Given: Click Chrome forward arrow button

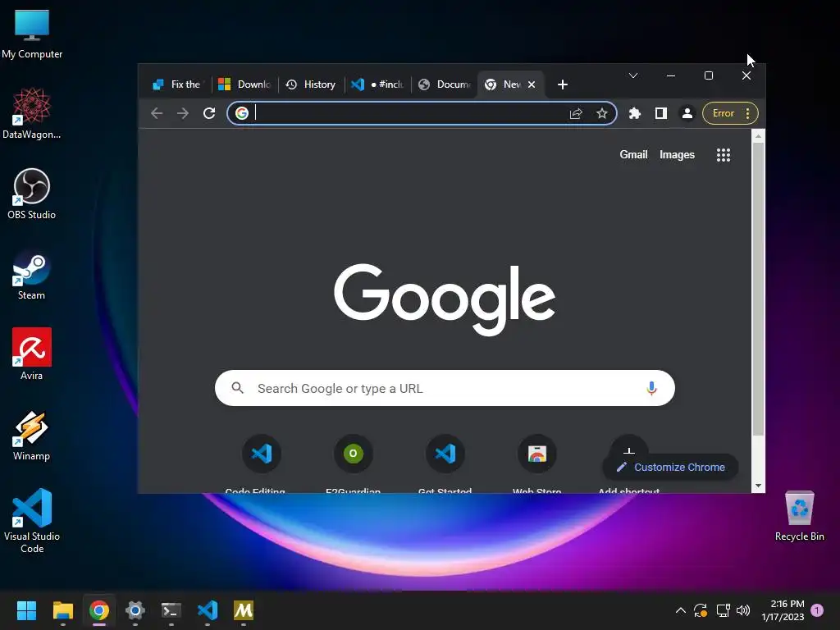Looking at the screenshot, I should tap(183, 113).
